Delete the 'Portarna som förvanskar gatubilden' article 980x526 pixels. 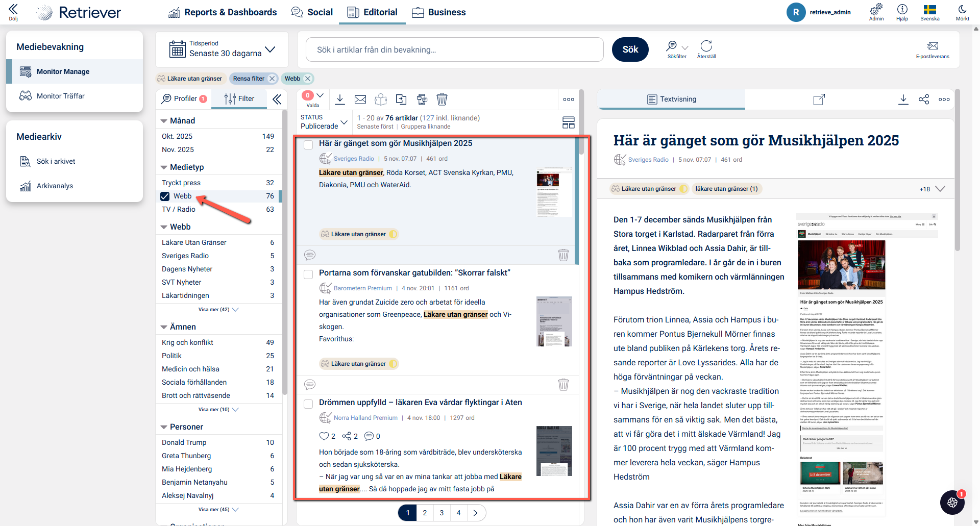(563, 384)
